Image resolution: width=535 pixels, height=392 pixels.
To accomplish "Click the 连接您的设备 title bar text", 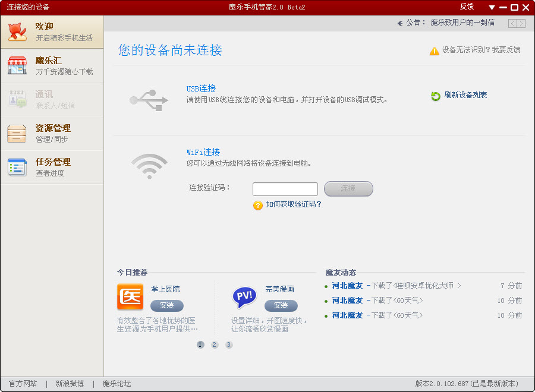I will tap(28, 7).
